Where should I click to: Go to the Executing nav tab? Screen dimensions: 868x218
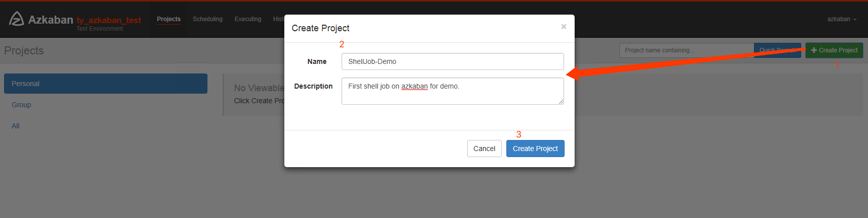tap(248, 19)
